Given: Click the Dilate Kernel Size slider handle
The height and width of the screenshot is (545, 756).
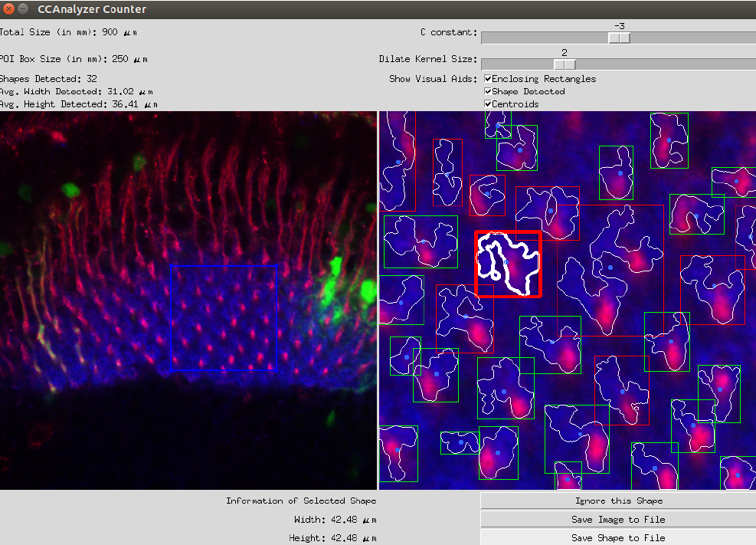Looking at the screenshot, I should click(565, 64).
